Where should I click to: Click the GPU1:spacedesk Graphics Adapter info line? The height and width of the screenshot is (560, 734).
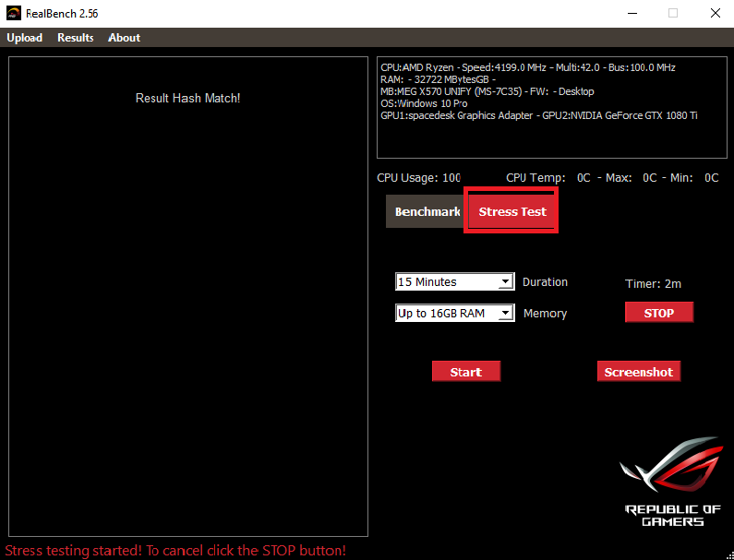[x=539, y=115]
